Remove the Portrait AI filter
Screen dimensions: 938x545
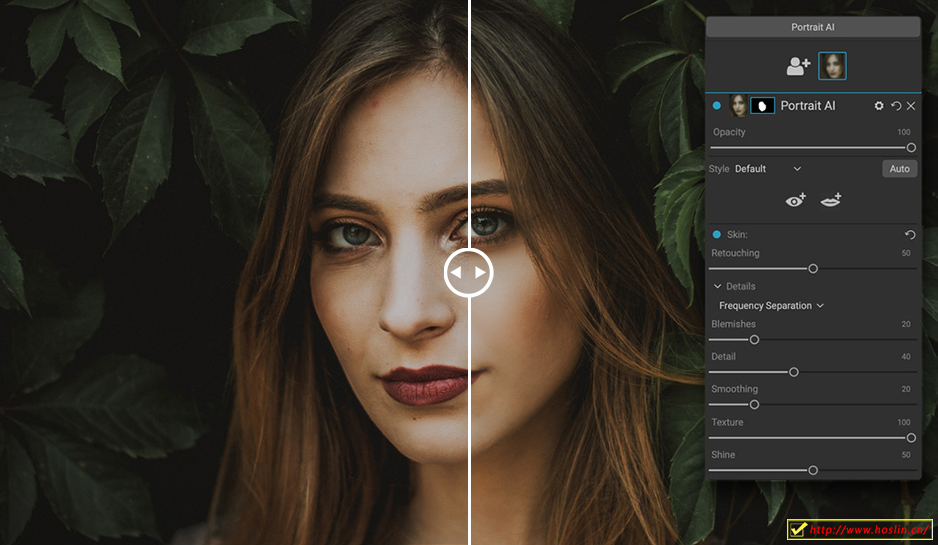pos(911,106)
